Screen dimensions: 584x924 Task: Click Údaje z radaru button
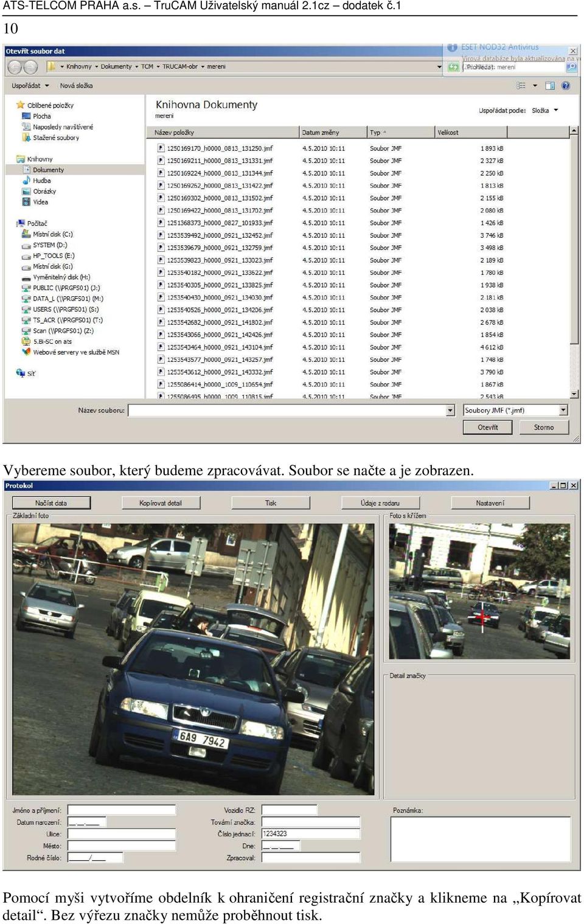point(380,503)
